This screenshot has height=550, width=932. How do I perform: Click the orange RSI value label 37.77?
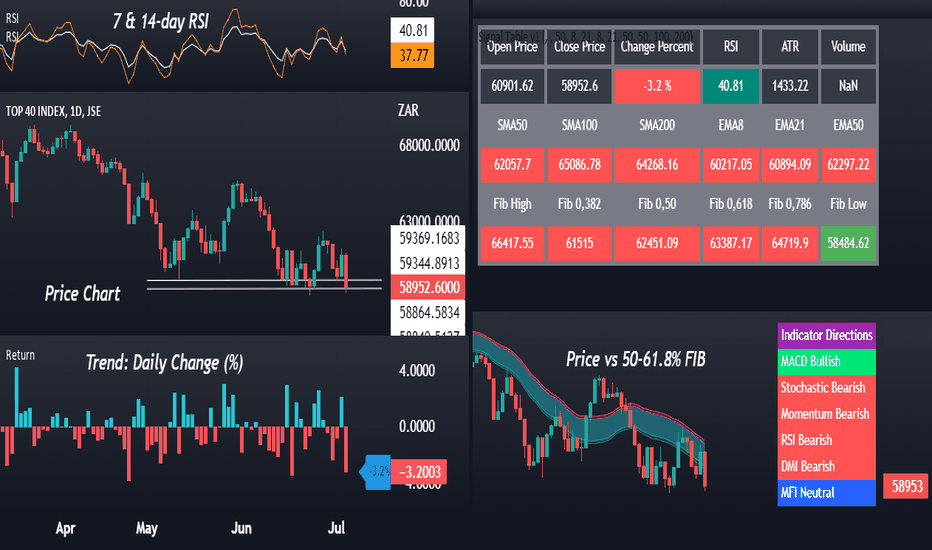coord(413,55)
